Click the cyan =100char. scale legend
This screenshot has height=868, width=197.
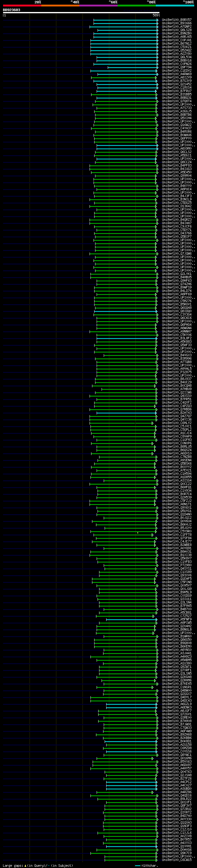[x=147, y=865]
